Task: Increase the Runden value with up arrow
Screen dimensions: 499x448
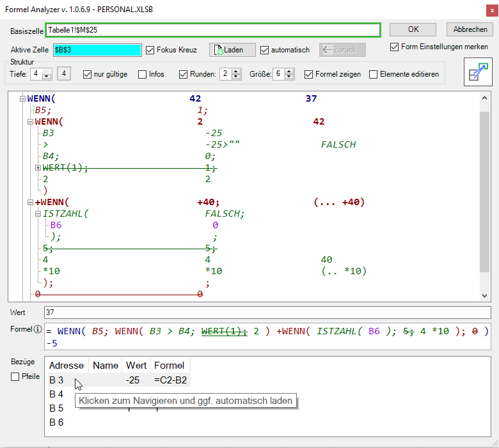Action: pyautogui.click(x=236, y=71)
